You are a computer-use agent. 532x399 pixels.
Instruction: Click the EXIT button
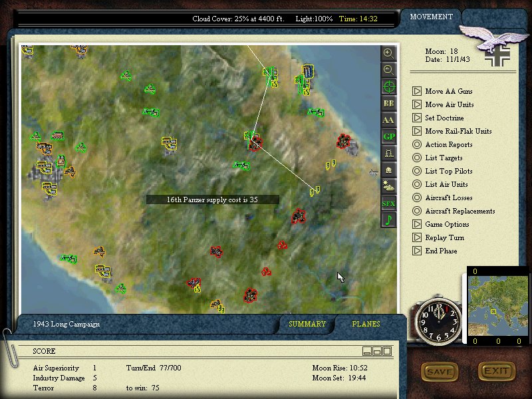(x=497, y=371)
